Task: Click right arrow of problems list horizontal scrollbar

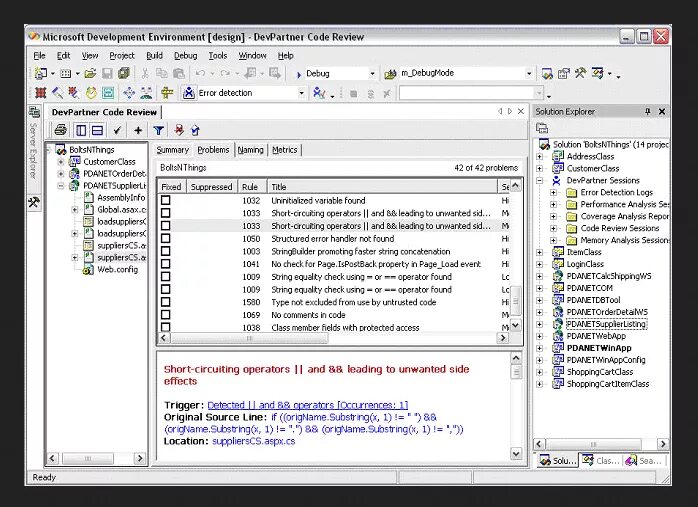Action: (503, 338)
